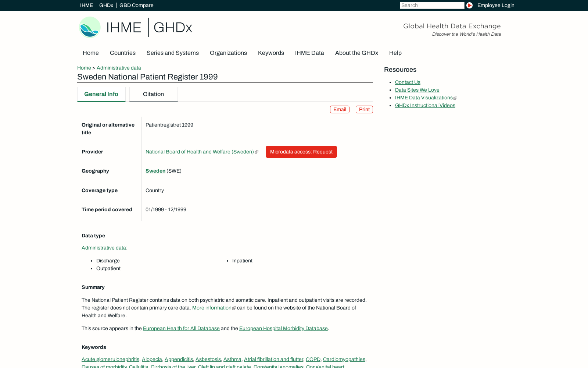Open Series and Systems menu item
588x368 pixels.
point(173,53)
